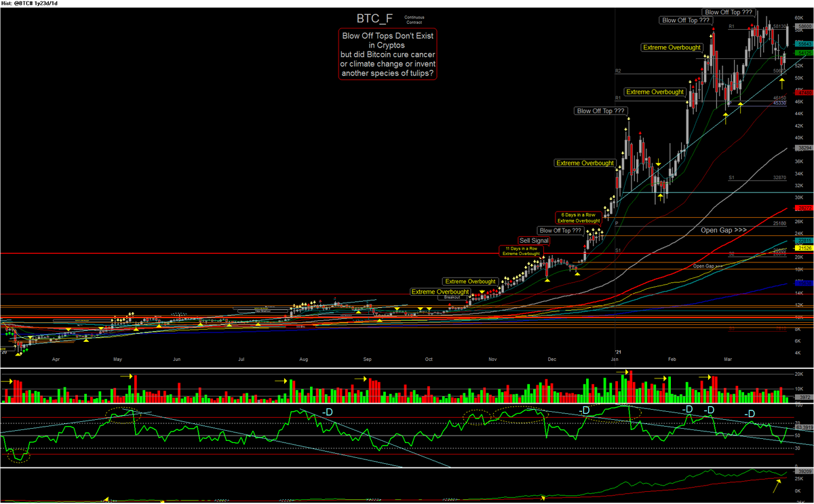
Task: Click the '21 year marker on the time axis
Action: pos(617,351)
